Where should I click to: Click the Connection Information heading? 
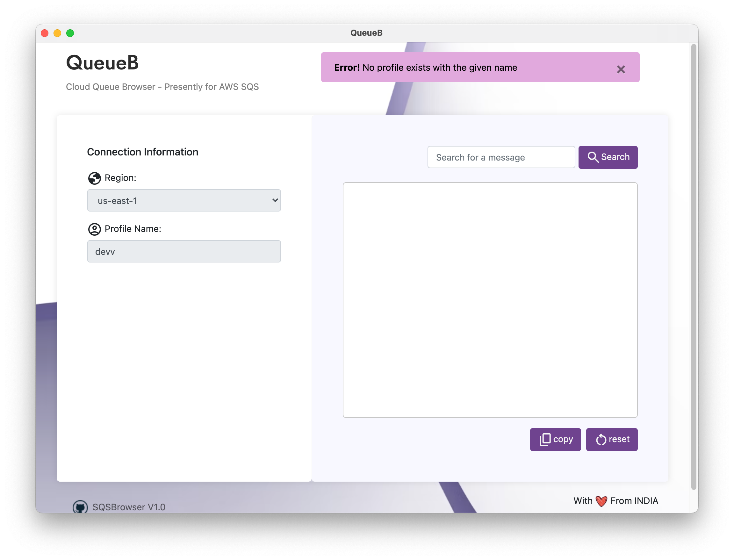143,152
